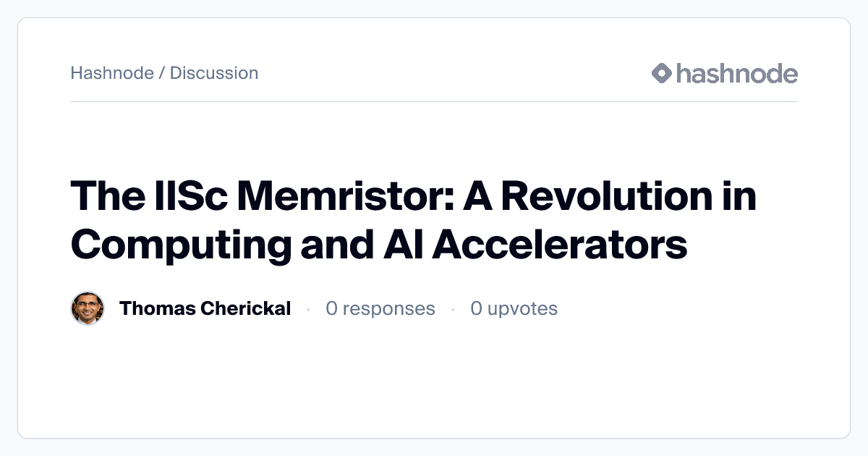Open the Hashnode breadcrumb link
This screenshot has width=868, height=456.
(x=111, y=73)
